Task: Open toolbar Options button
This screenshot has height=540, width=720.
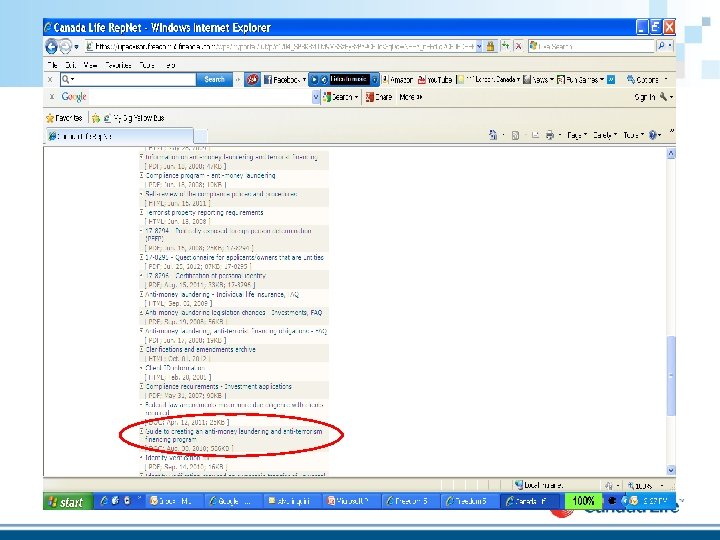Action: [x=647, y=80]
